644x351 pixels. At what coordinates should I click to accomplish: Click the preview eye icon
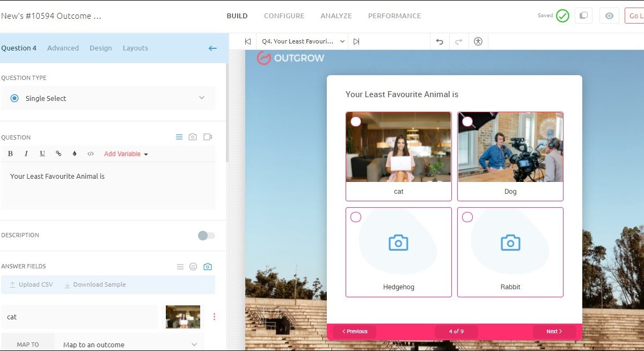click(x=609, y=16)
